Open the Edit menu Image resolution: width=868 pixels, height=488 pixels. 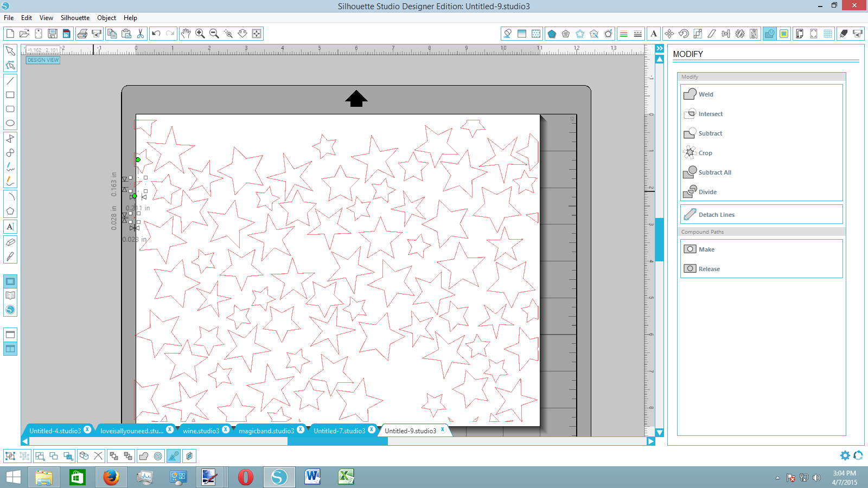pos(27,18)
